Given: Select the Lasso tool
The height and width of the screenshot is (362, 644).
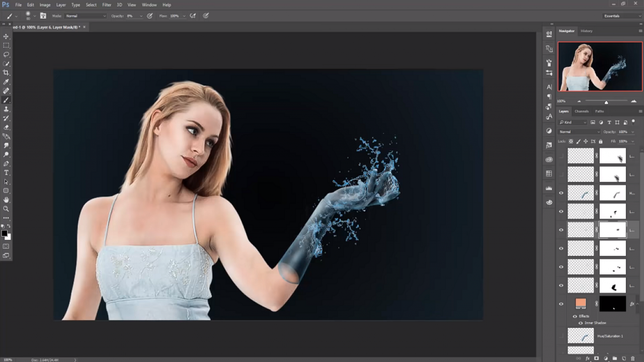Looking at the screenshot, I should tap(6, 54).
